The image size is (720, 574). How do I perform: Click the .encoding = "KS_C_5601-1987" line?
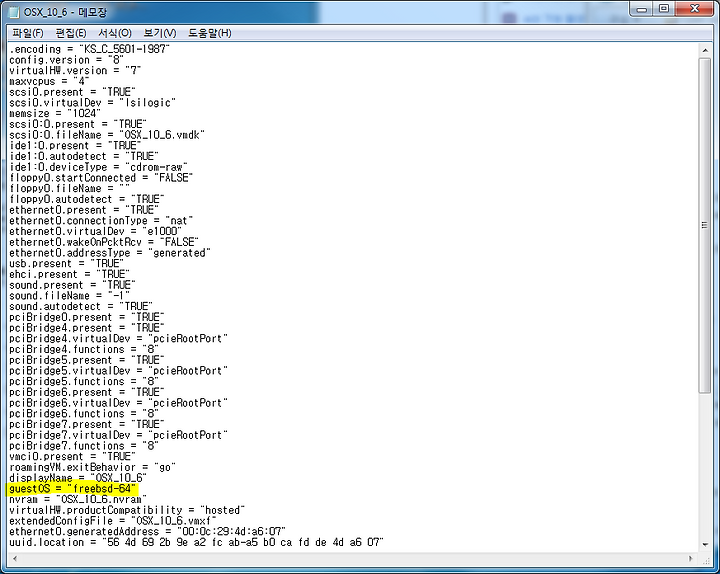coord(89,49)
